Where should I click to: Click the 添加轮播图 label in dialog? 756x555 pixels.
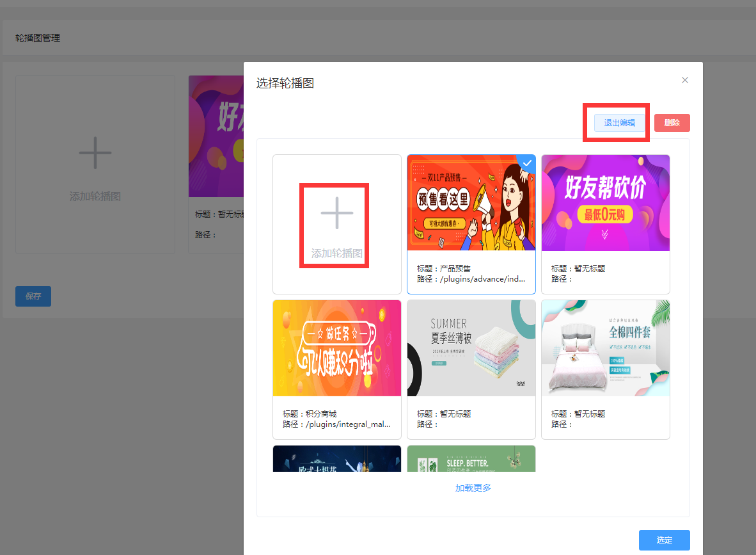tap(336, 253)
